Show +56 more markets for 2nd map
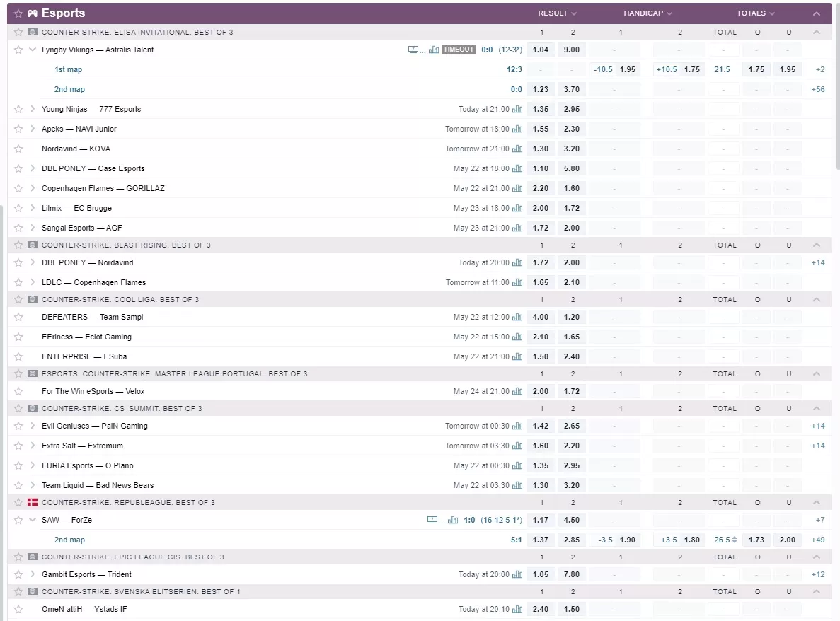The image size is (840, 621). (818, 89)
